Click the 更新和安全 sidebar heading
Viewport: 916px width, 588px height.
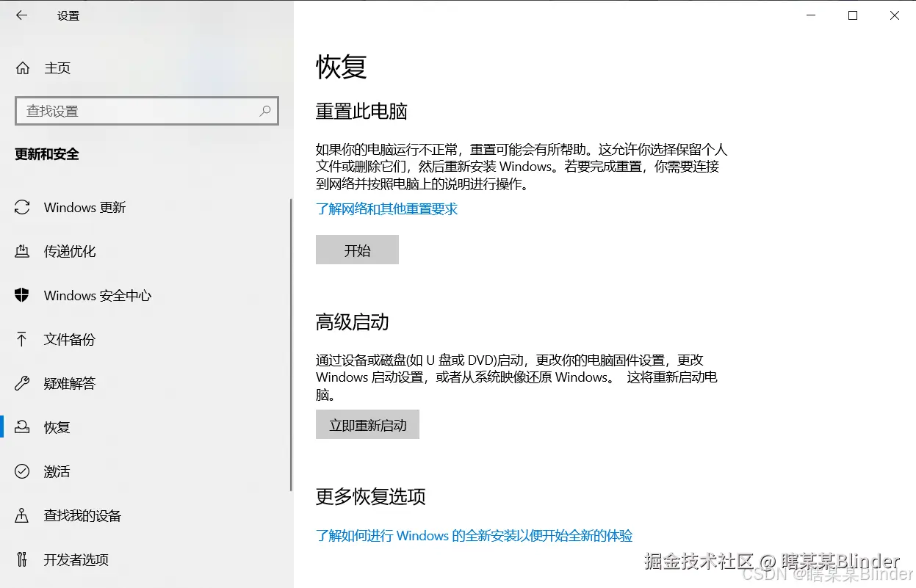(47, 154)
